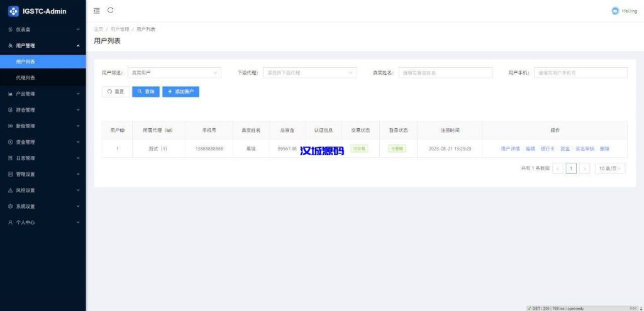Image resolution: width=644 pixels, height=311 pixels.
Task: Click the refresh icon in the header
Action: coord(111,10)
